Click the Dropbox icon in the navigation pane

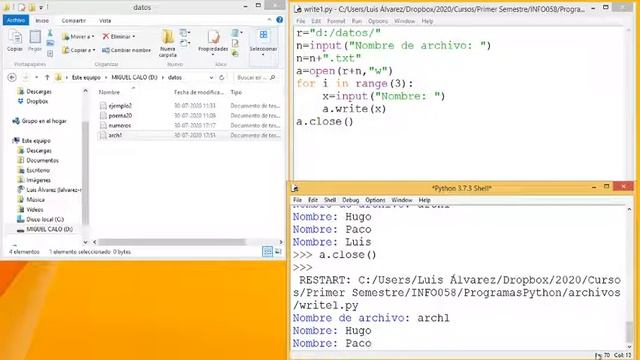tap(20, 101)
